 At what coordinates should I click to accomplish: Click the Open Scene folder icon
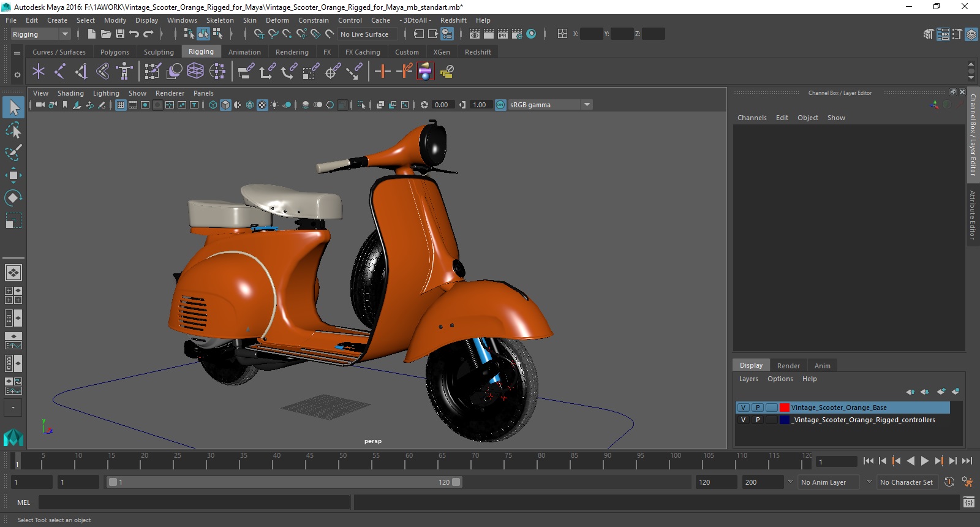tap(105, 34)
